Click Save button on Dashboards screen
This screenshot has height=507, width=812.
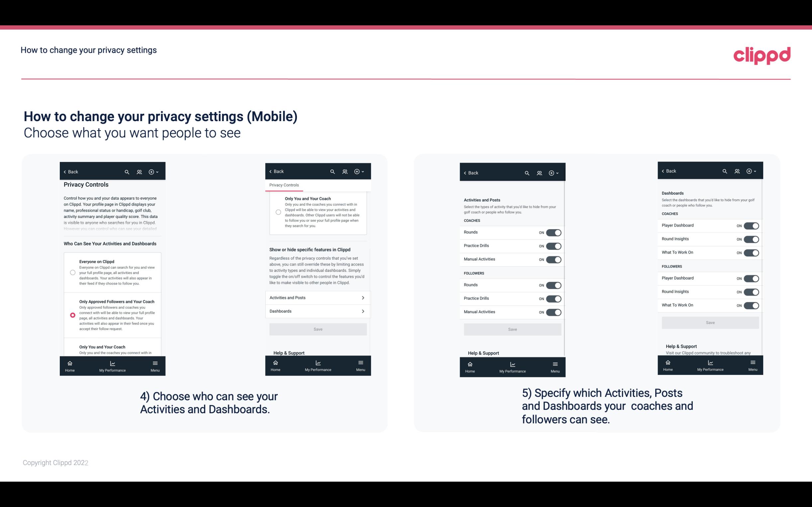[x=710, y=322]
